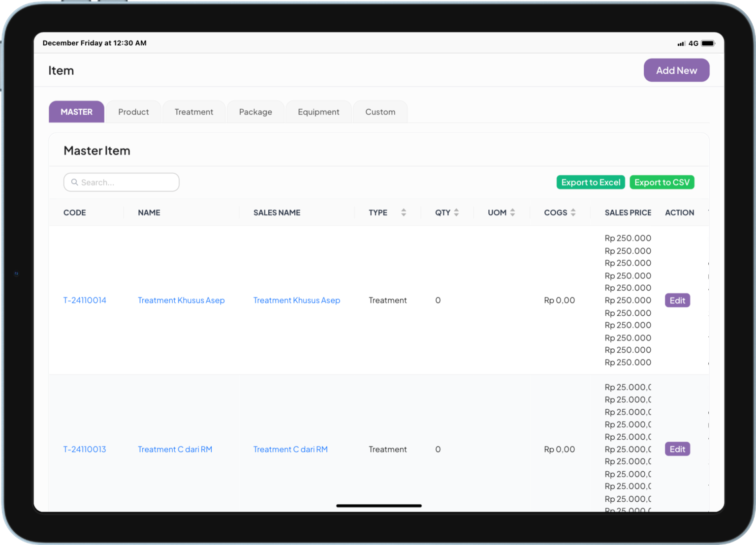Go to the Equipment tab
756x545 pixels.
point(318,112)
